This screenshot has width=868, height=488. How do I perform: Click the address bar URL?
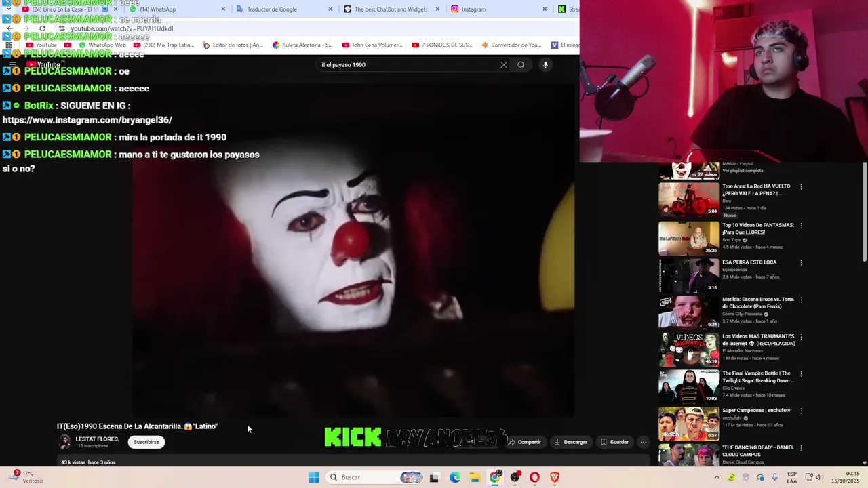coord(122,28)
